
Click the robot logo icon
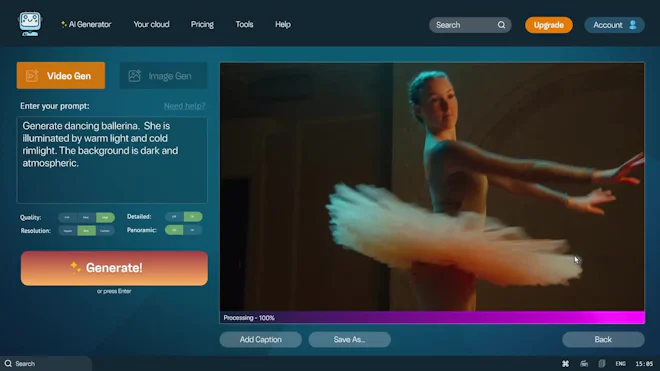tap(30, 24)
